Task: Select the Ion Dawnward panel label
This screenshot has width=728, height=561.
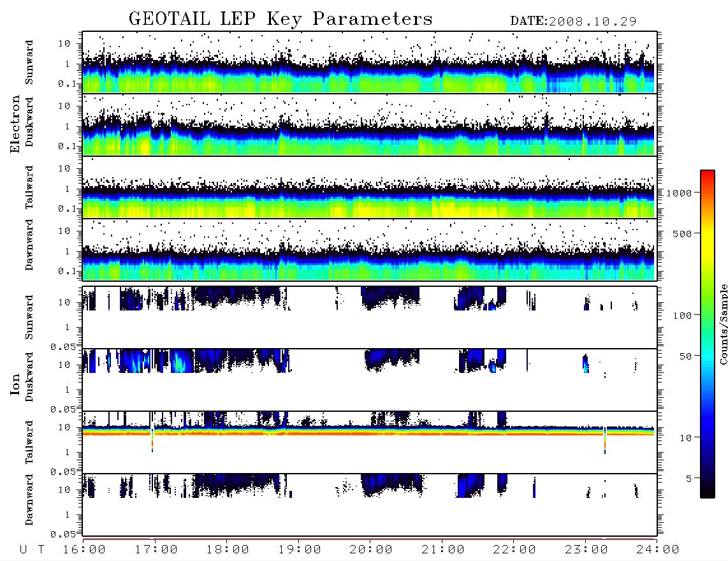Action: pyautogui.click(x=29, y=500)
